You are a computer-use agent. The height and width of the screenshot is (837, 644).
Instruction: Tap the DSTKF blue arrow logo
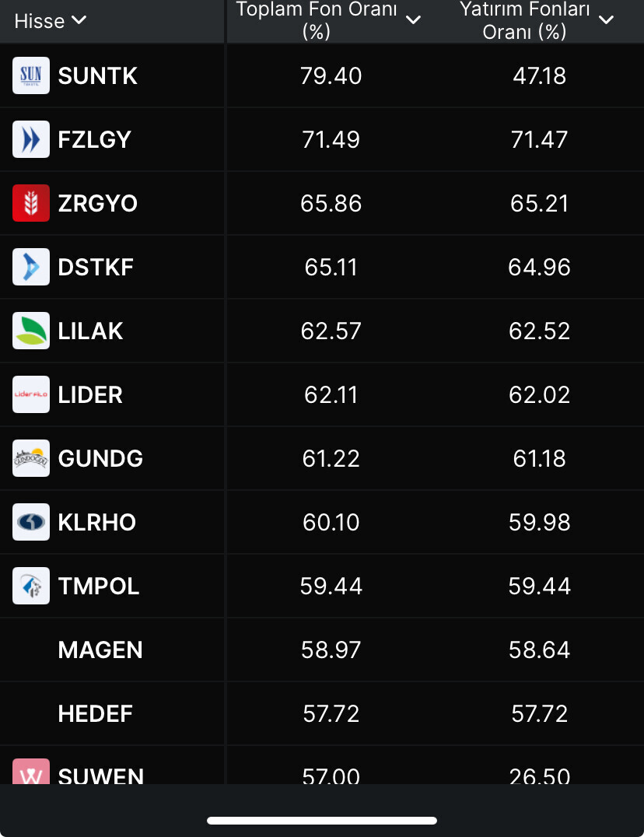[x=31, y=267]
